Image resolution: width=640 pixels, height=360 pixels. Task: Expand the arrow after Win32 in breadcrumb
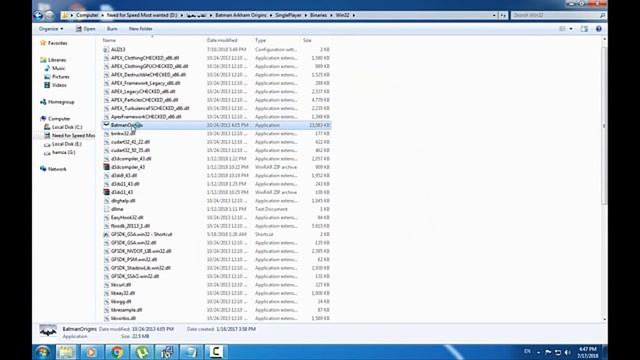point(353,15)
